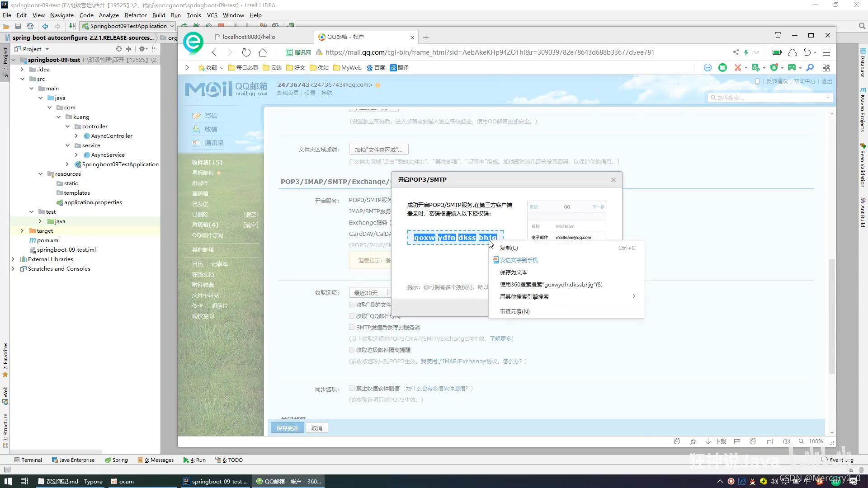Open 垃圾箱(4) folder
Screen dimensions: 868x488
205,225
